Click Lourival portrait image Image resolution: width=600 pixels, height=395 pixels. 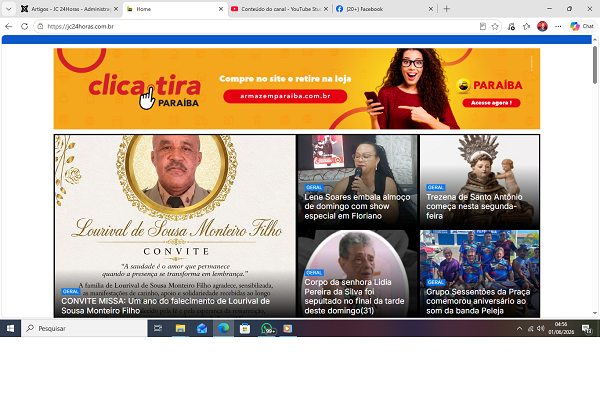click(x=176, y=171)
